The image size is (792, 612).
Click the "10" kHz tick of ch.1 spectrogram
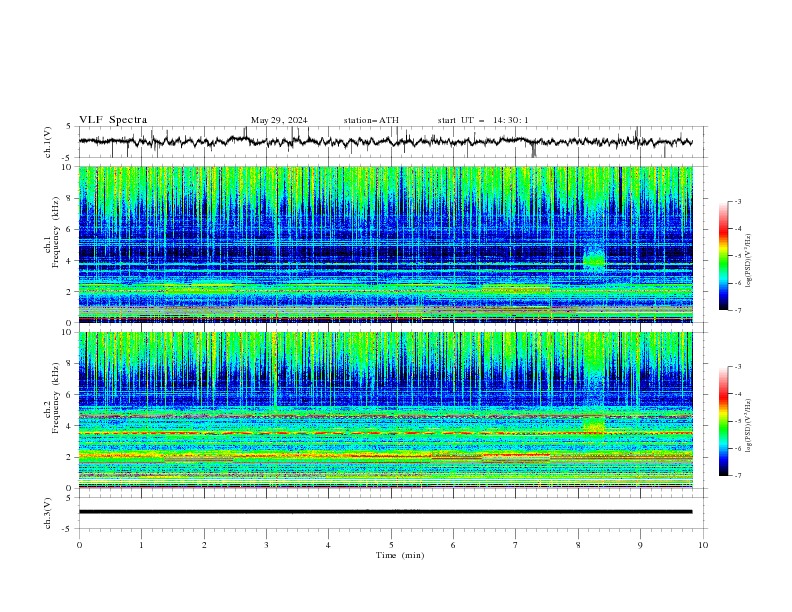point(67,167)
